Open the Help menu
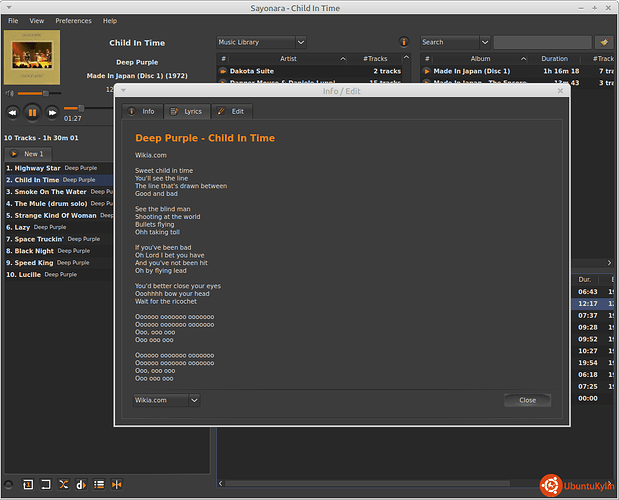This screenshot has height=500, width=619. click(110, 21)
